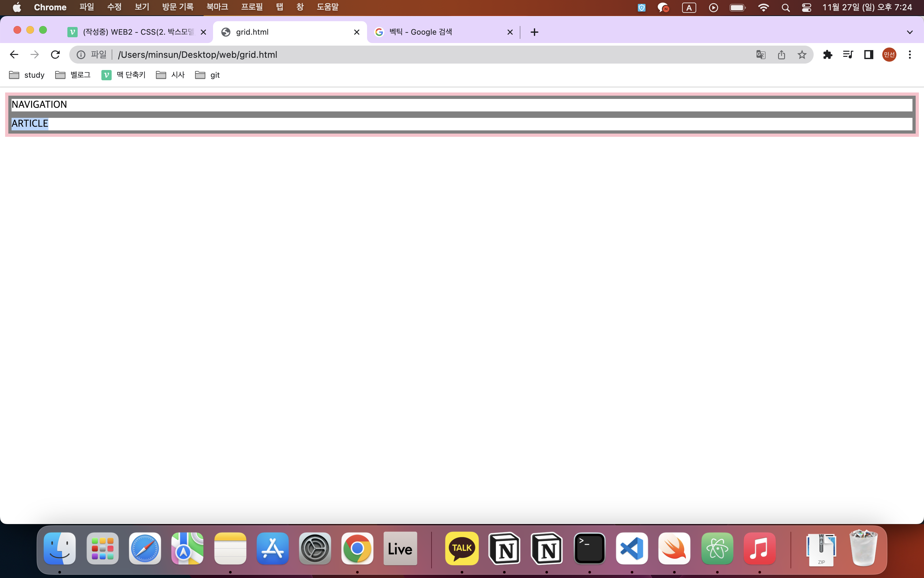Open Music app from the Dock
The height and width of the screenshot is (578, 924).
[x=759, y=548]
